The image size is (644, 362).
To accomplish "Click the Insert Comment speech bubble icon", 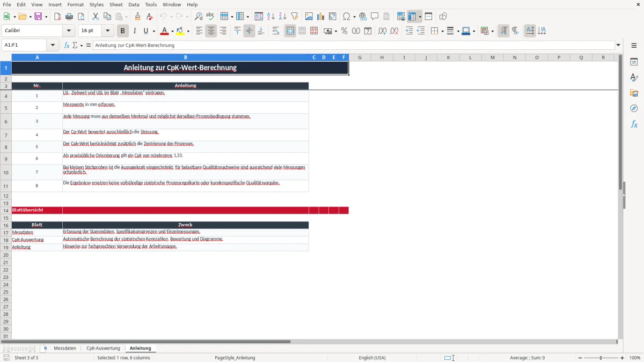I will 375,17.
